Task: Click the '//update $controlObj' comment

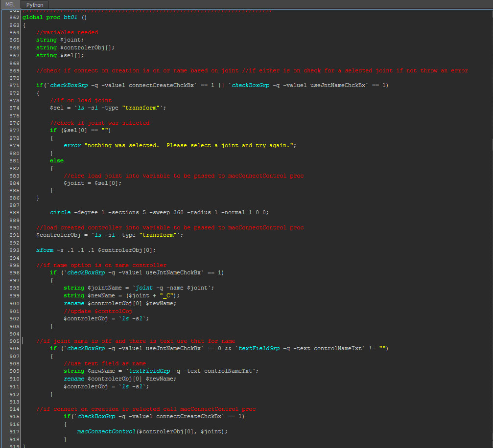Action: (98, 311)
